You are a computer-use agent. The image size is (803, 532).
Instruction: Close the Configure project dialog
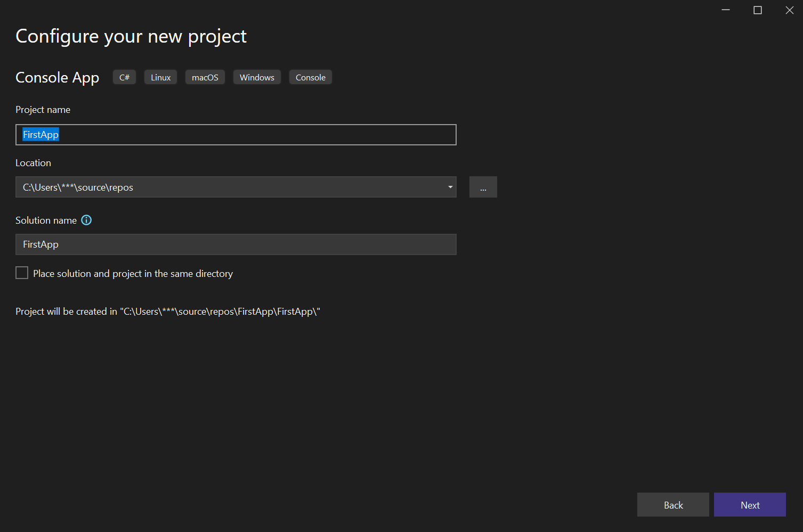789,10
